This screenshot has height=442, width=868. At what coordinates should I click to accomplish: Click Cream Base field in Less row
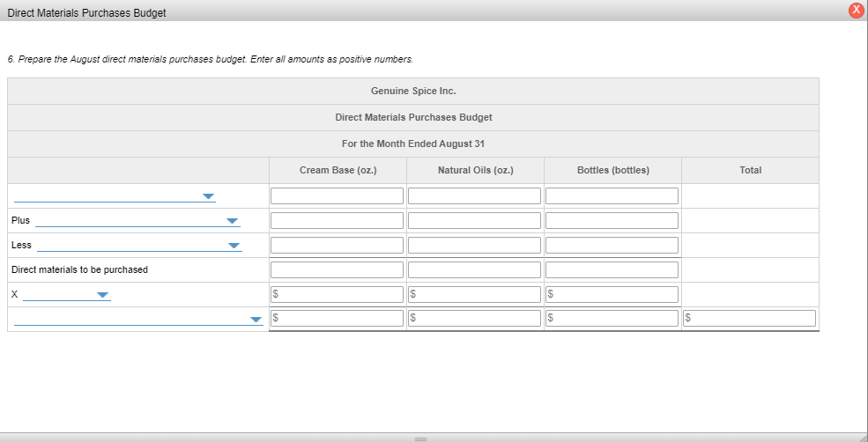point(338,245)
